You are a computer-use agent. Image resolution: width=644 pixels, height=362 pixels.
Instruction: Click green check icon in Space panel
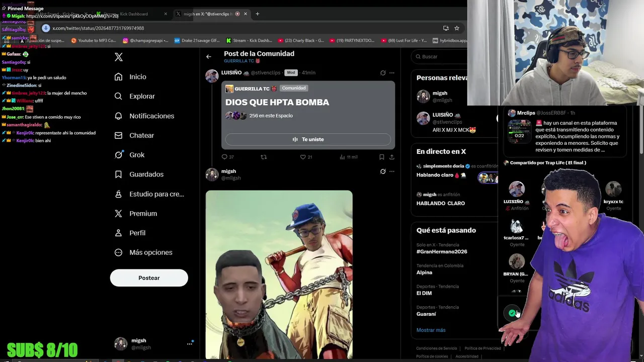point(512,313)
